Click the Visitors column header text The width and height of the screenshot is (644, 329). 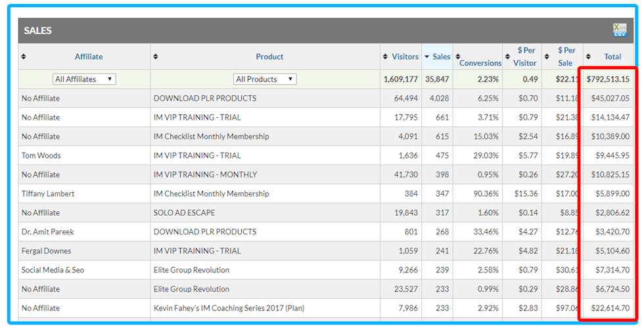(405, 57)
